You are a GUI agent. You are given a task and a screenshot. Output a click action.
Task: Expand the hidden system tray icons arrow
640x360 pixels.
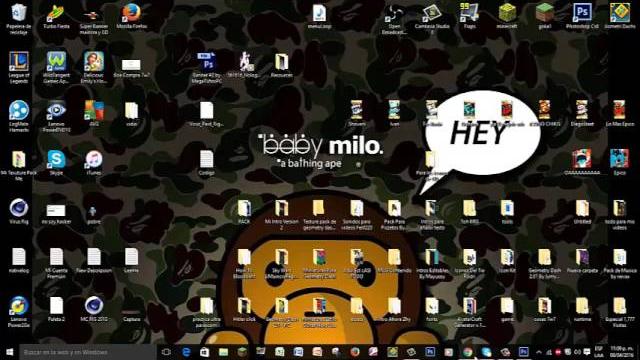[x=539, y=352]
